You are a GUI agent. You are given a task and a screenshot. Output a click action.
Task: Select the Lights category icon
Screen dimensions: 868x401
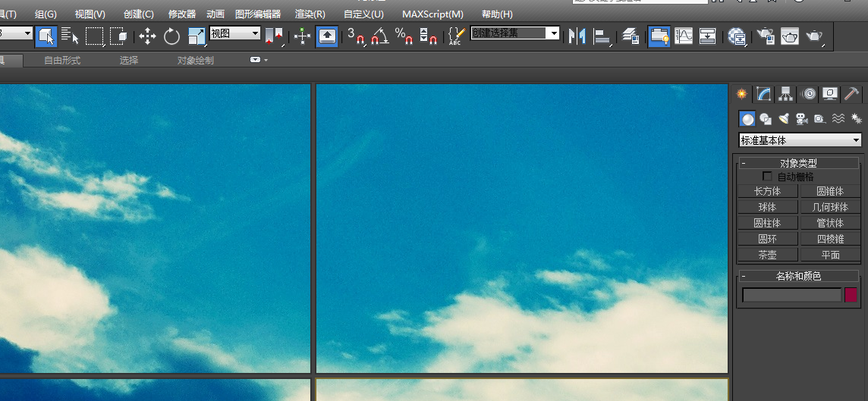[x=784, y=119]
